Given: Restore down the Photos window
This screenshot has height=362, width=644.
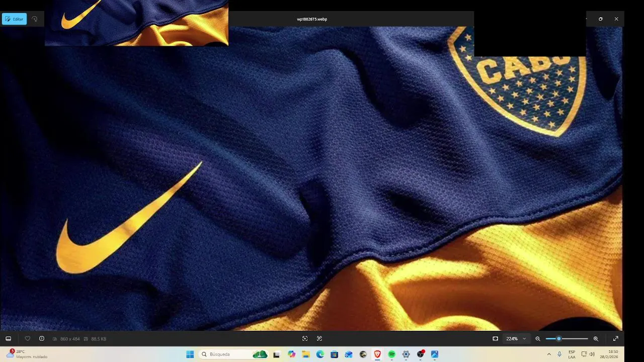Looking at the screenshot, I should 601,19.
